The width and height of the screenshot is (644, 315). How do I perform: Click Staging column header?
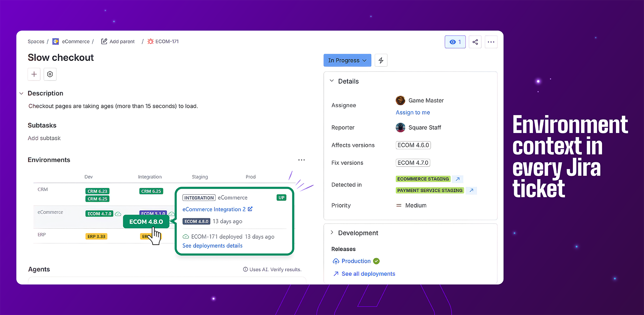coord(200,177)
